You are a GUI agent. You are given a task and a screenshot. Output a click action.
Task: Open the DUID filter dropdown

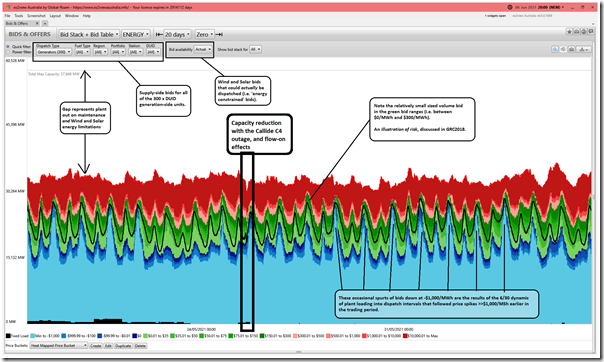[x=153, y=52]
